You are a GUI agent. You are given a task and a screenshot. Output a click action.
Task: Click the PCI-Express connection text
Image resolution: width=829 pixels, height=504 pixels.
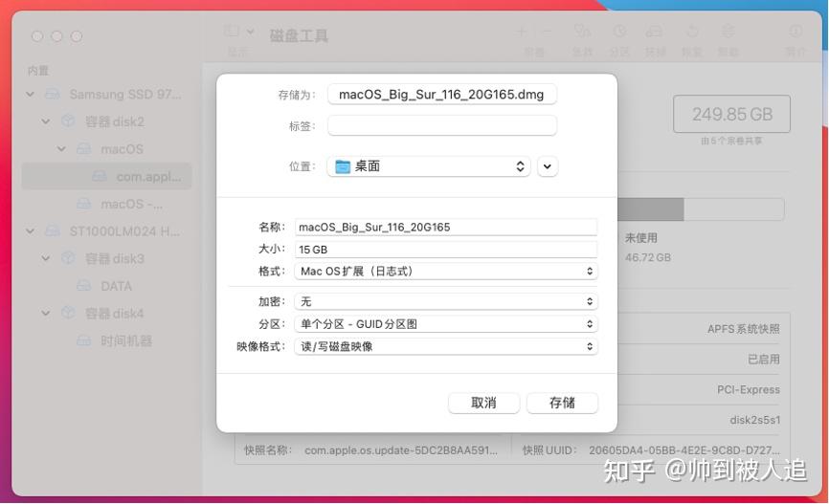click(x=748, y=389)
